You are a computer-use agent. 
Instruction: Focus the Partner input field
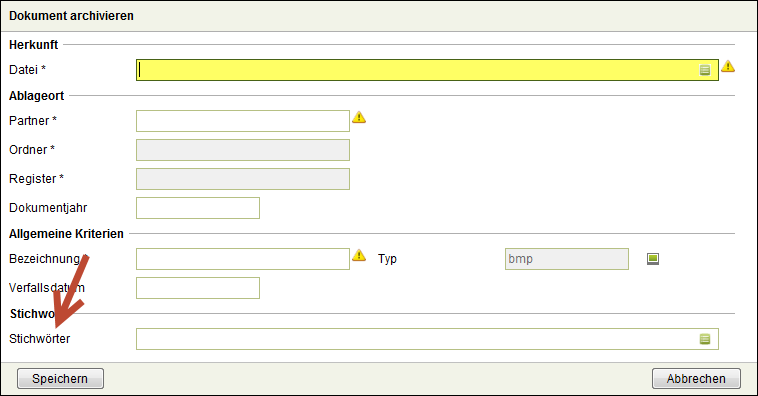coord(243,121)
